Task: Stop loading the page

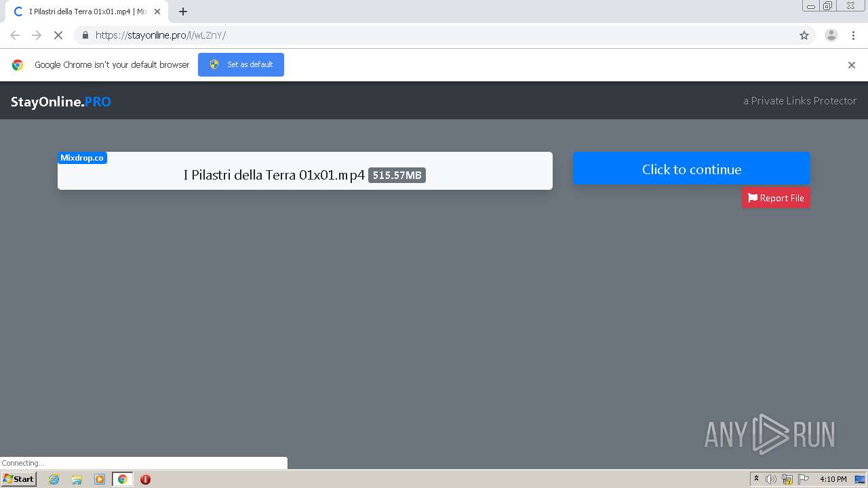Action: pyautogui.click(x=58, y=35)
